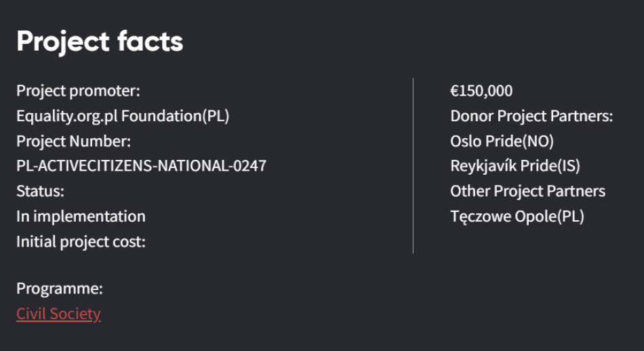
Task: Click the Other Project Partners label
Action: [527, 191]
